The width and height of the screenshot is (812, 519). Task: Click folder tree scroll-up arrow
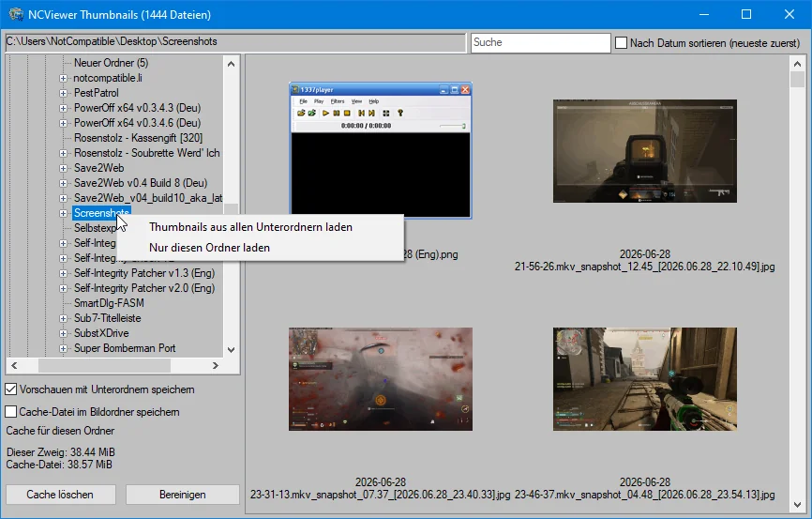(x=231, y=64)
